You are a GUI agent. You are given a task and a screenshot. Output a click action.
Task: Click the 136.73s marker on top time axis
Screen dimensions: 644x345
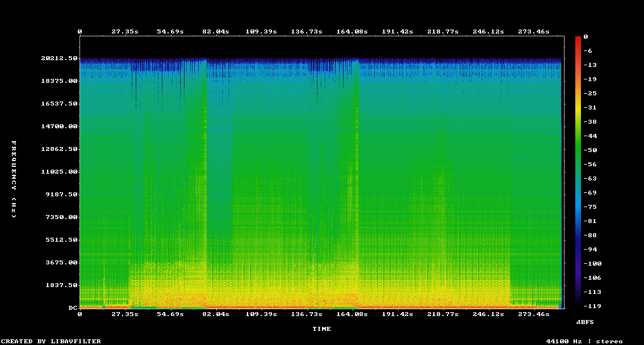pyautogui.click(x=307, y=32)
